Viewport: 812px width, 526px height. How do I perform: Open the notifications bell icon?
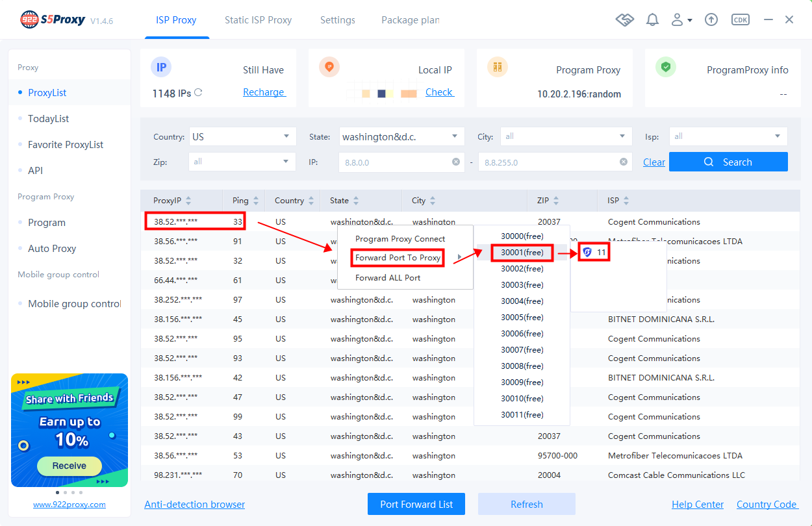point(652,20)
